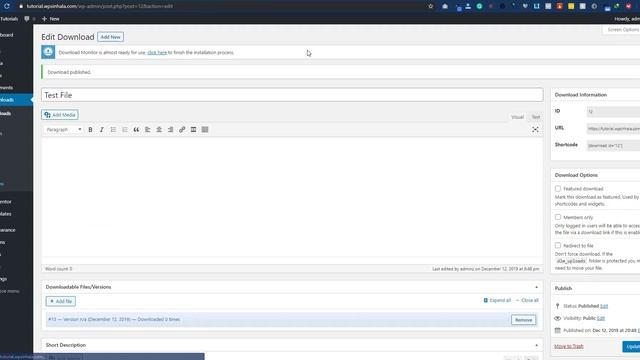Click the Download Monitor notice icon
Screen dimensions: 640x360
click(x=48, y=52)
